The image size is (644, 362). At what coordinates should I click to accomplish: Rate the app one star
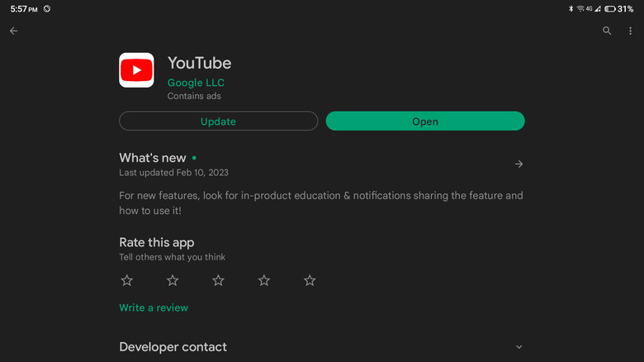(127, 280)
